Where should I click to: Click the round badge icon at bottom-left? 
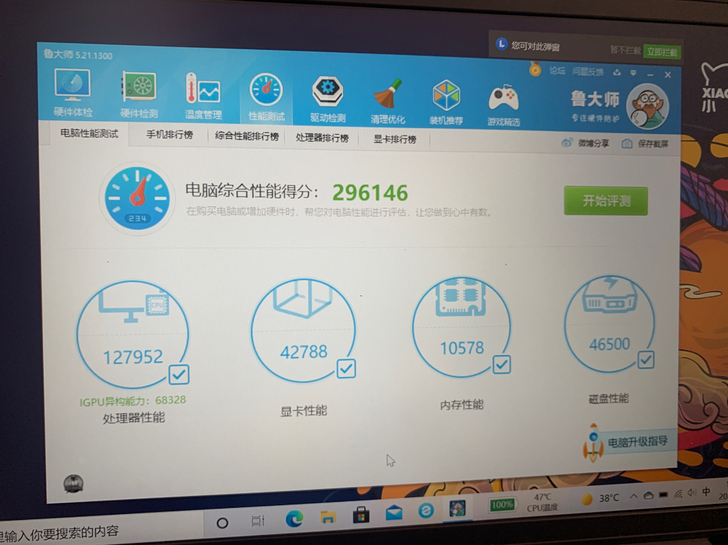pyautogui.click(x=73, y=483)
